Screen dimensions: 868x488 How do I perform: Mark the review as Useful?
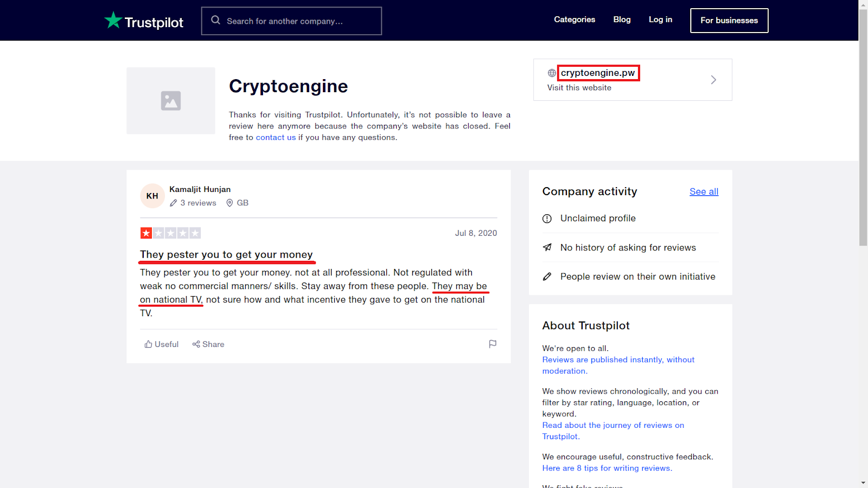tap(161, 344)
